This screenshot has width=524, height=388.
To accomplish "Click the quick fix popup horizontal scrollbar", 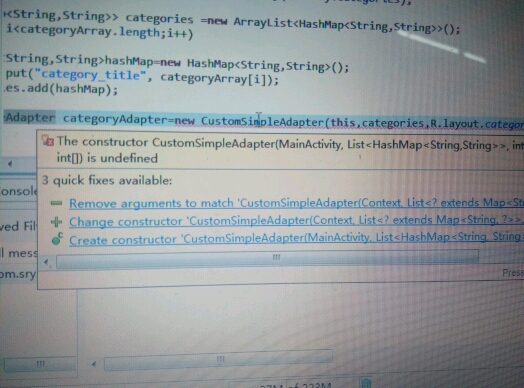I will click(x=267, y=259).
